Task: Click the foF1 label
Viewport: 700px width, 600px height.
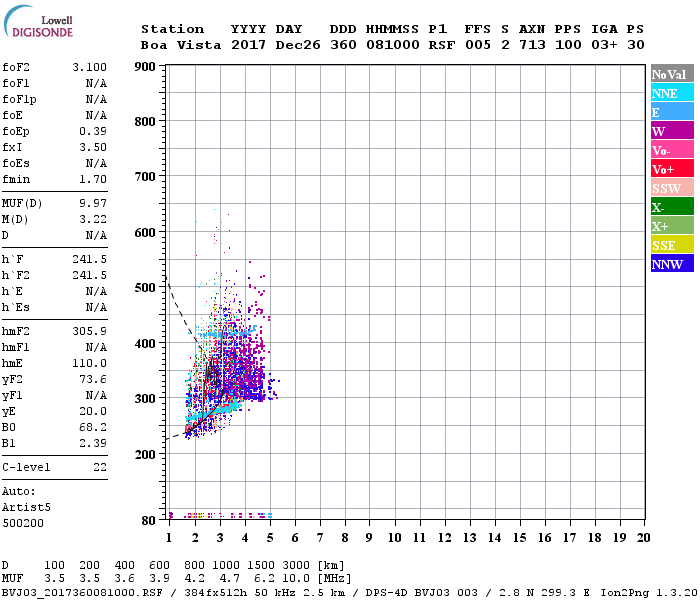Action: 16,83
